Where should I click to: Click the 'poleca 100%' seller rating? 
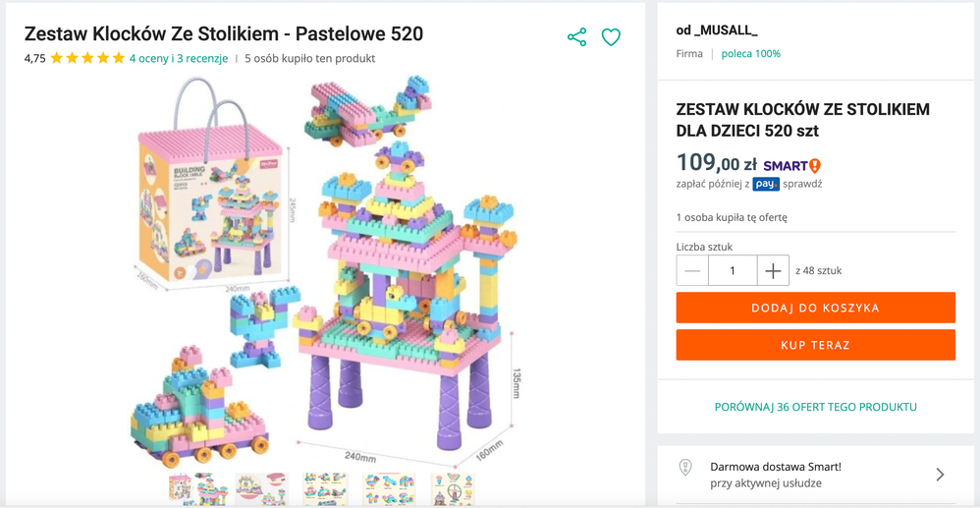(x=750, y=54)
